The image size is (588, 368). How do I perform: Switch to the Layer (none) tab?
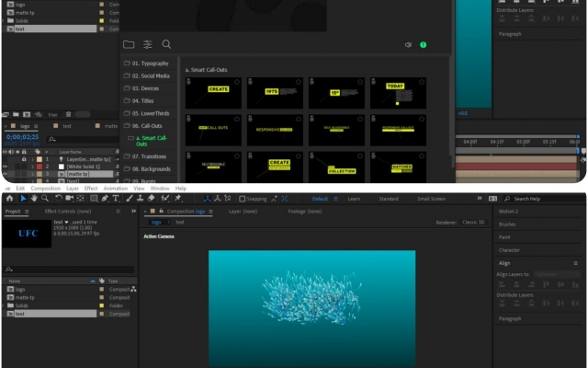[x=243, y=212]
